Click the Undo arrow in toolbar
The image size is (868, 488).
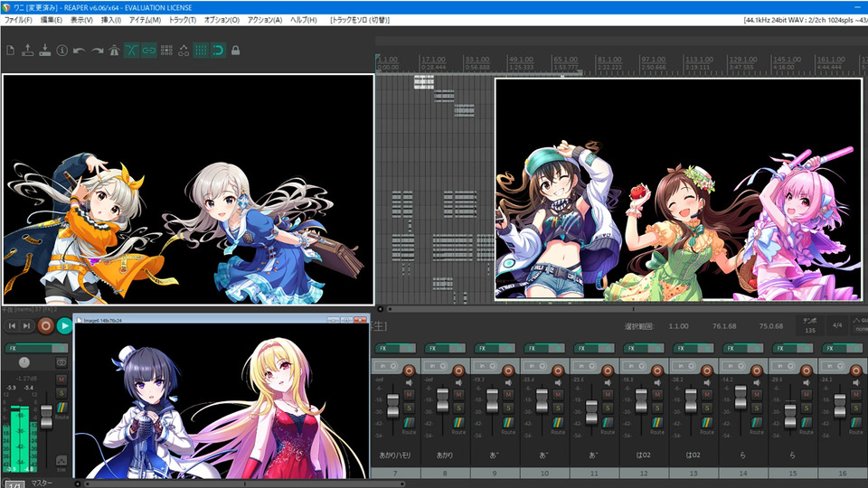80,51
